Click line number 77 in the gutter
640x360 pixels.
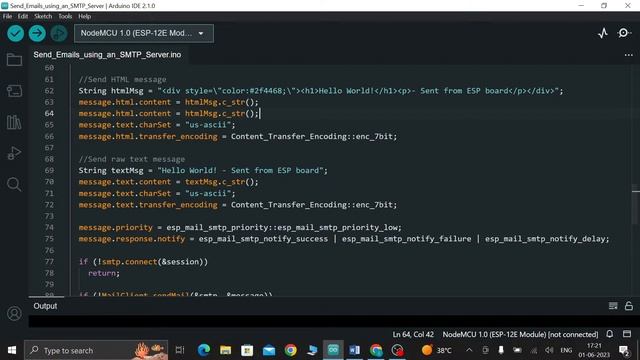point(49,262)
